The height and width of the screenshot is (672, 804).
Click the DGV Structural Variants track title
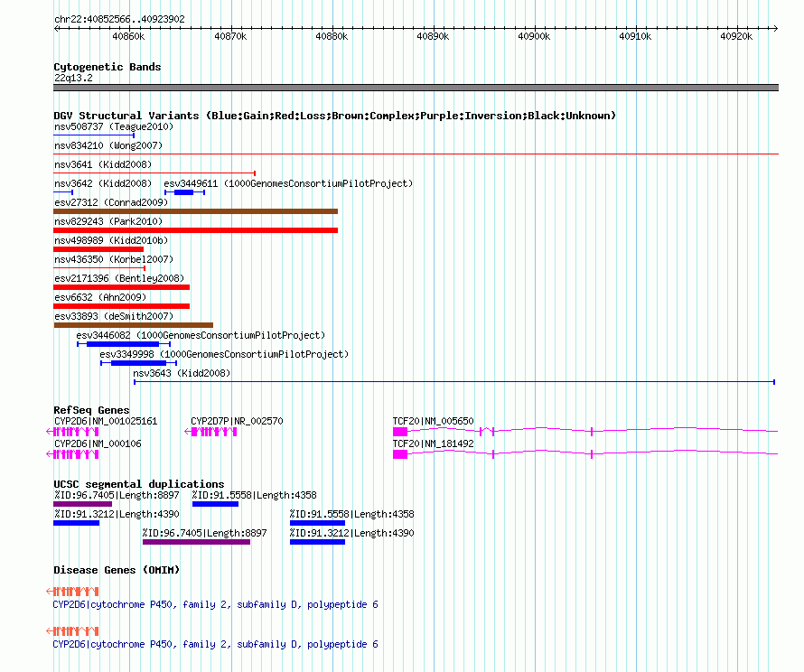335,116
